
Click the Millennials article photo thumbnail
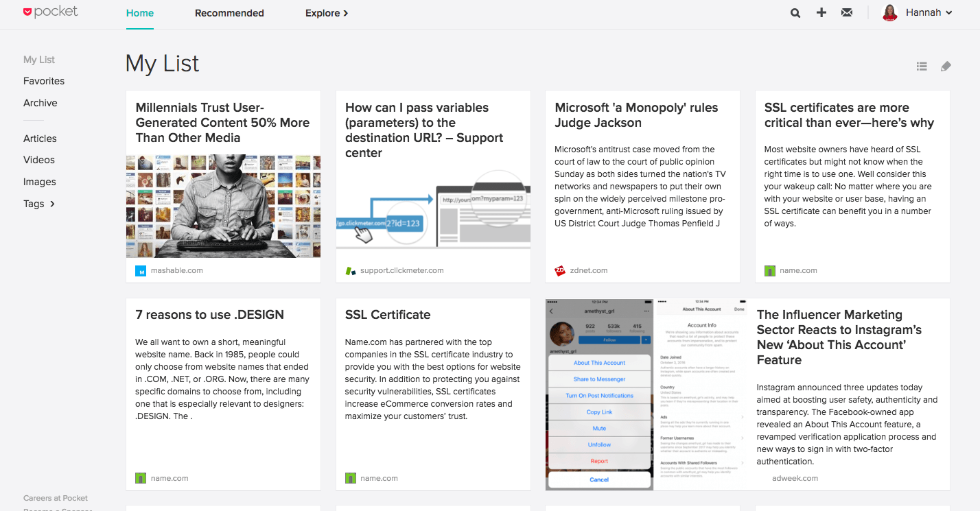pos(223,206)
